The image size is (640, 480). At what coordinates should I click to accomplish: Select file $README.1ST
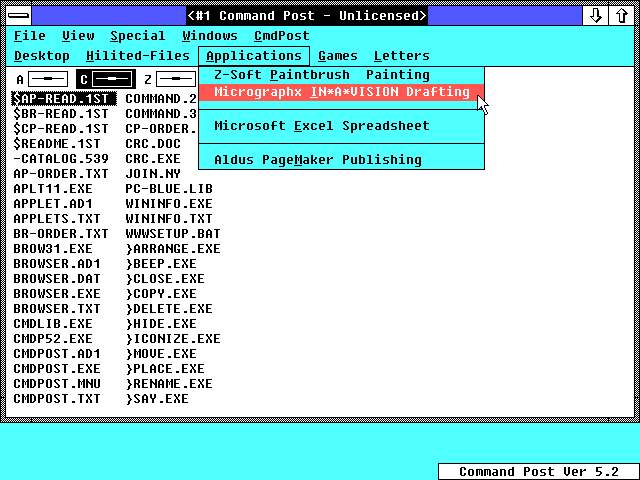[57, 144]
